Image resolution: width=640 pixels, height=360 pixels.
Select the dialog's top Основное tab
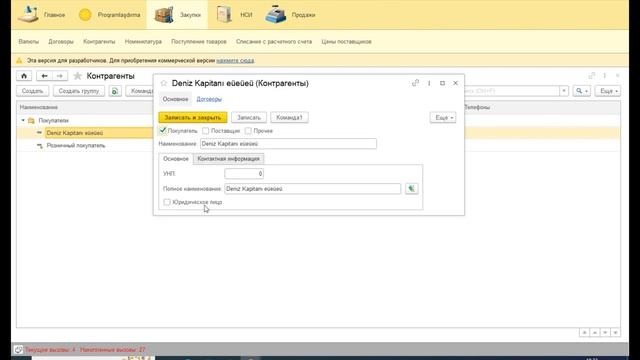coord(176,99)
